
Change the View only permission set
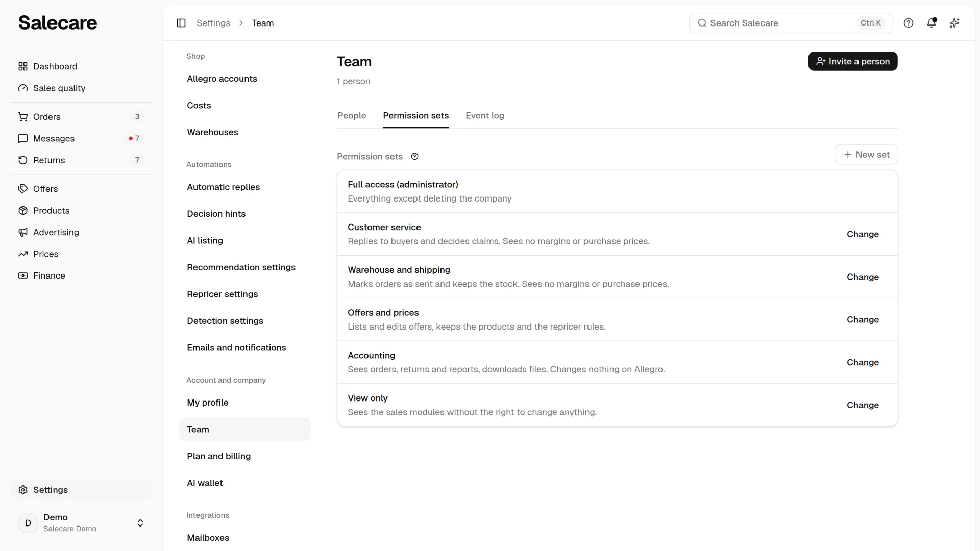point(863,405)
